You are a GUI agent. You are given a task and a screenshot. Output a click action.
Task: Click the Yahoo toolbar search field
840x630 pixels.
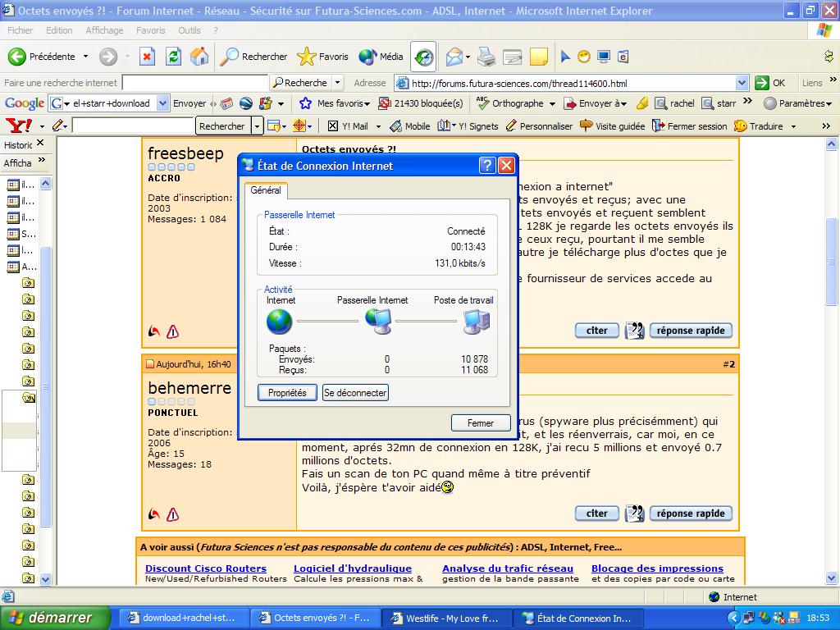tap(132, 126)
